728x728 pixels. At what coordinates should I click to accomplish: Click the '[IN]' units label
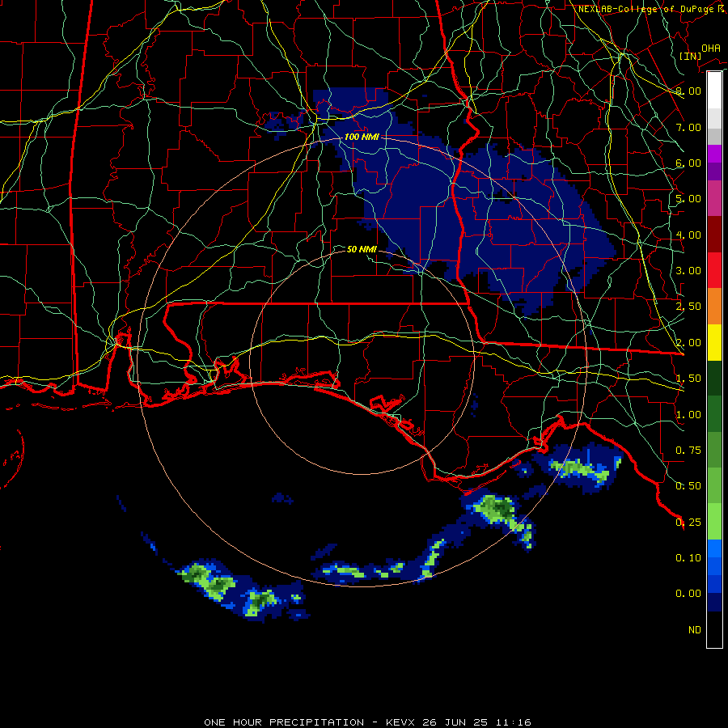(x=690, y=56)
